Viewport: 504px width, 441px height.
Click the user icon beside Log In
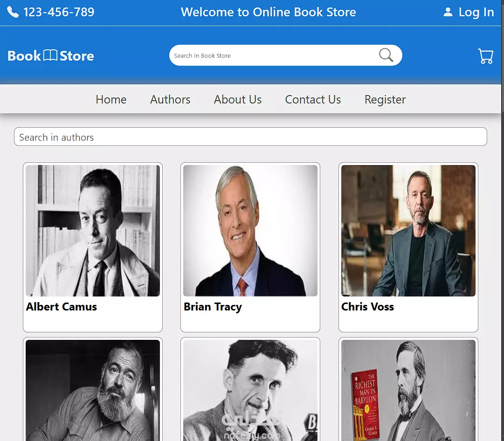point(448,12)
